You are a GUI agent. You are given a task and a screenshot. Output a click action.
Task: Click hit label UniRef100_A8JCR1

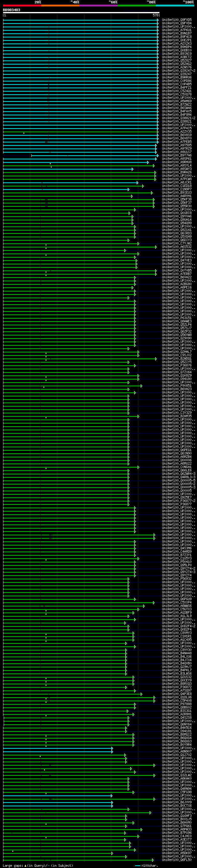(x=177, y=182)
